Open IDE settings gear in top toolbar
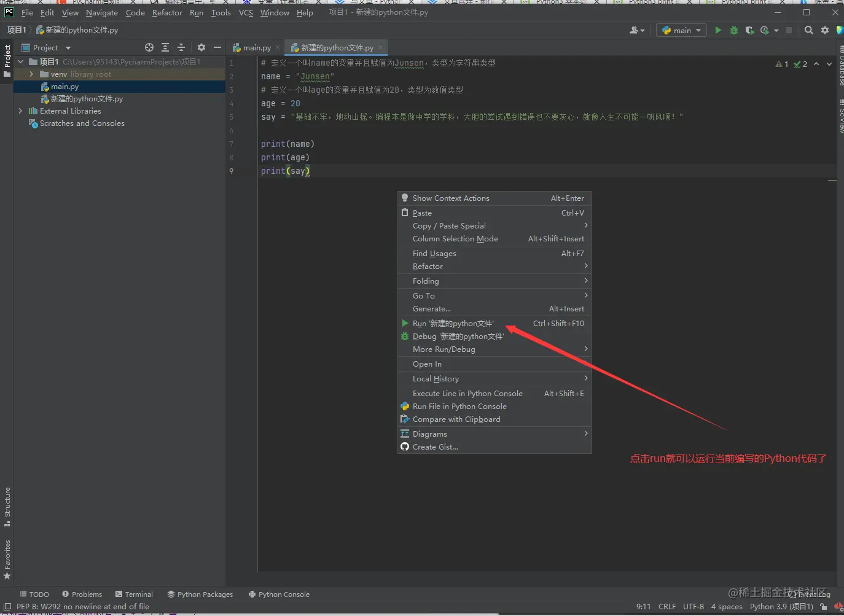 click(825, 30)
